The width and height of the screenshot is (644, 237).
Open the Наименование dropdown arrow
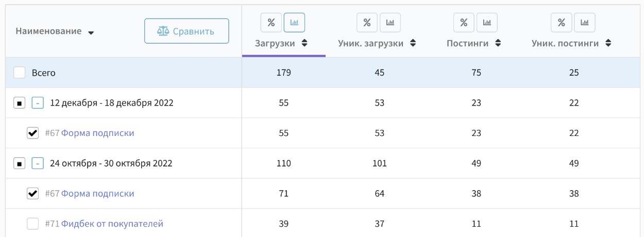pos(91,32)
